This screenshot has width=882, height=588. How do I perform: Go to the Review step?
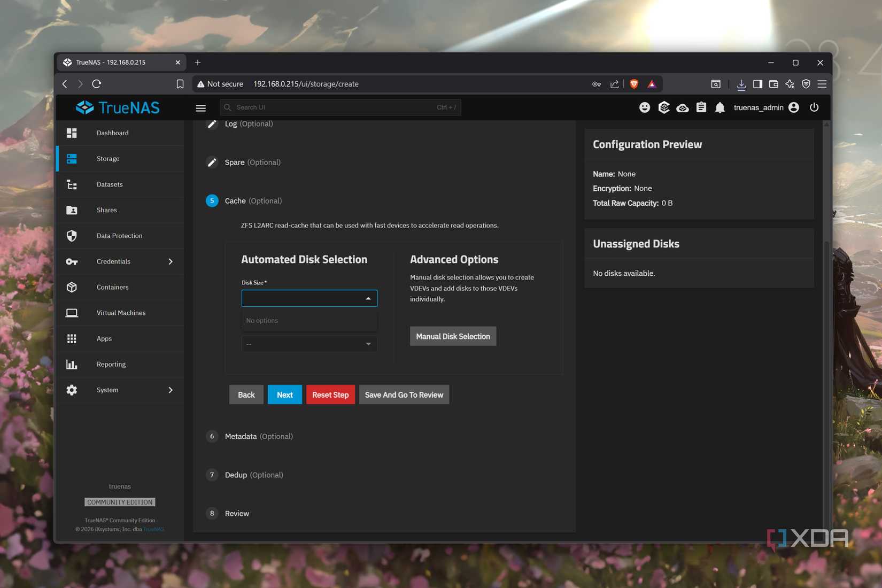[x=237, y=513]
